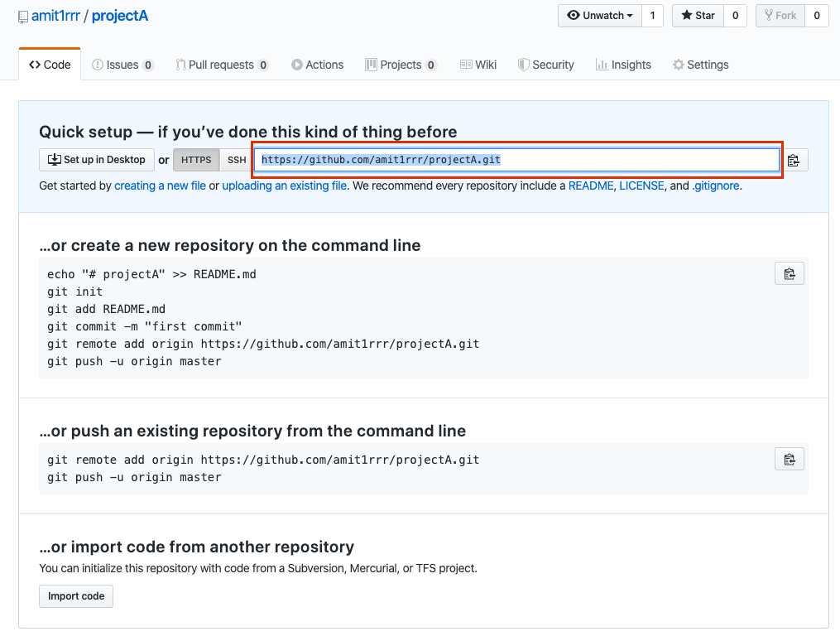Copy the repository clone URL via clipboard icon
Image resolution: width=840 pixels, height=641 pixels.
click(793, 160)
